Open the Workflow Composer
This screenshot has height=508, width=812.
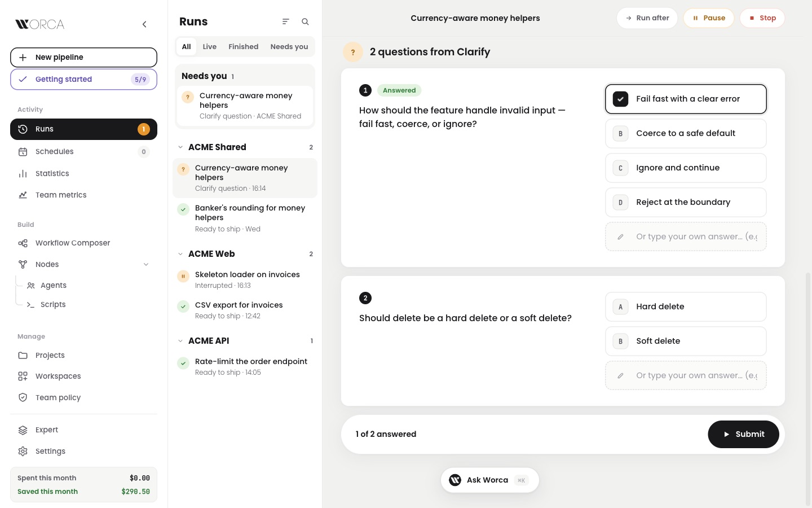tap(83, 243)
